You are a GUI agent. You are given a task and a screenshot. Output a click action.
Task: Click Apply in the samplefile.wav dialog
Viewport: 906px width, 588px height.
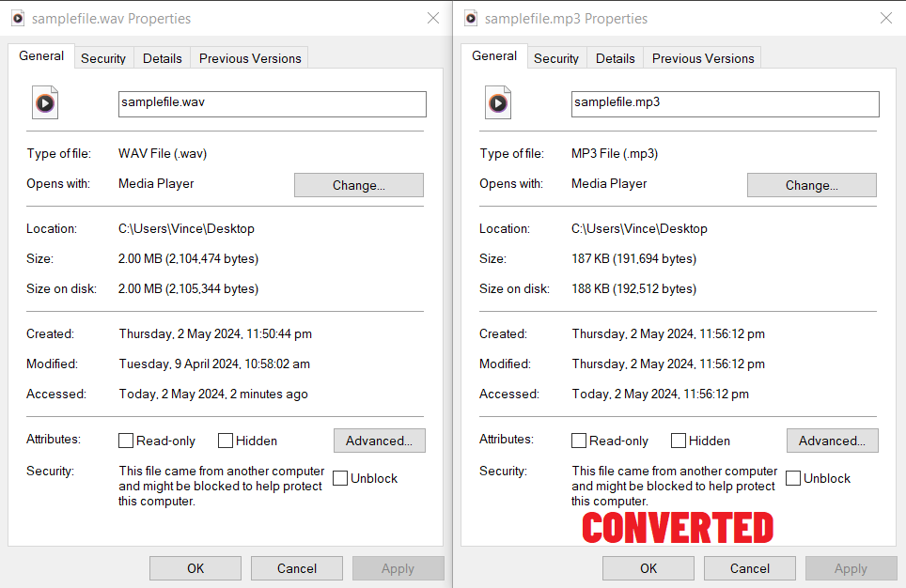tap(398, 567)
